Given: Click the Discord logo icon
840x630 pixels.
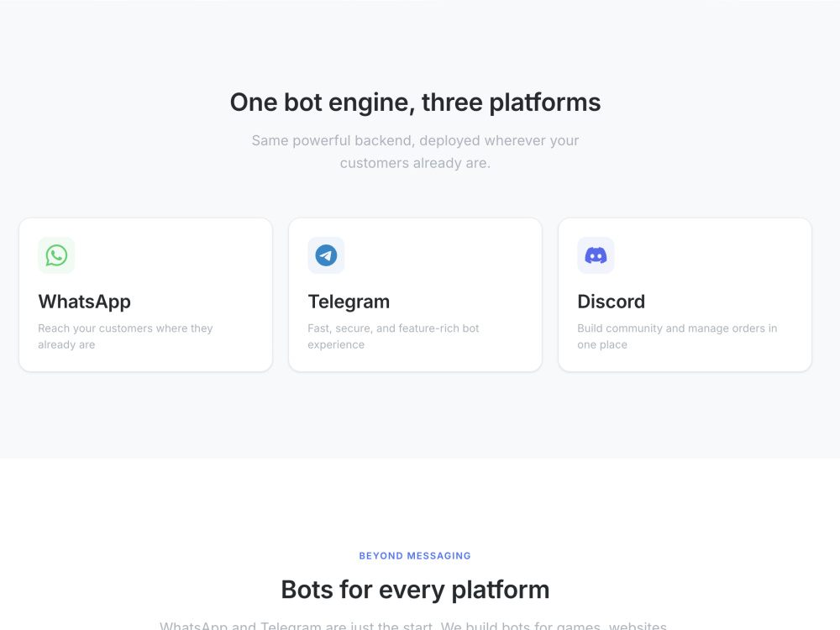Looking at the screenshot, I should 596,255.
